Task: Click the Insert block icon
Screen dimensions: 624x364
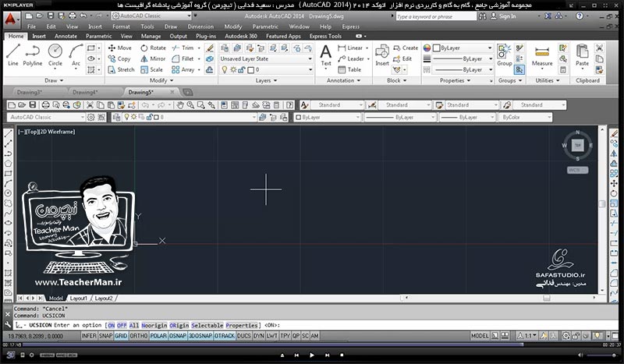Action: click(x=382, y=55)
